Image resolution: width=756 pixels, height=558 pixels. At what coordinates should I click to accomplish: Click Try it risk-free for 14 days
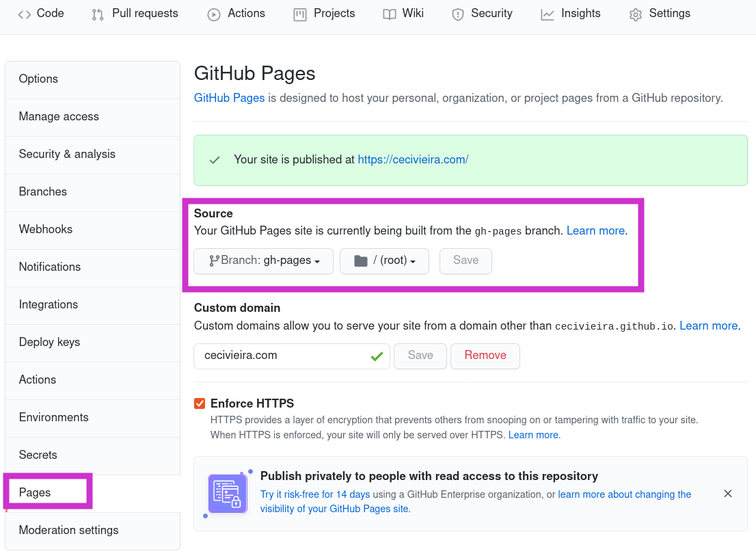(x=315, y=494)
